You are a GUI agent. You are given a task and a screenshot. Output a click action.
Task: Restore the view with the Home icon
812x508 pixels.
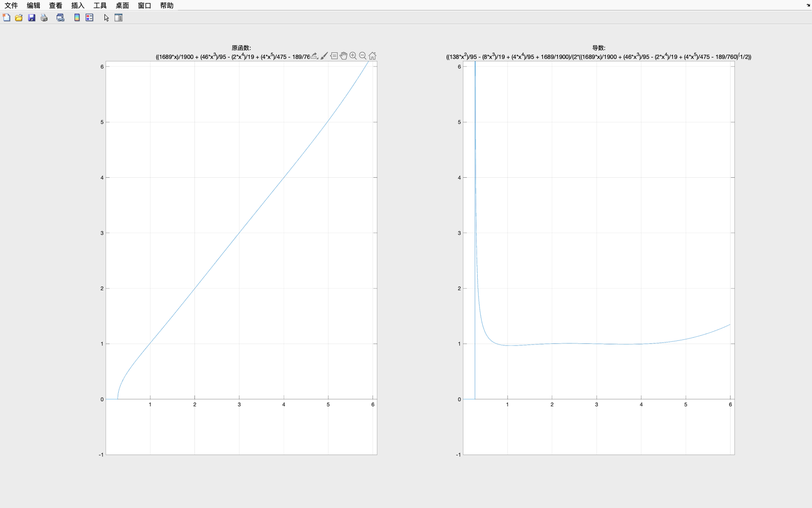(x=373, y=56)
